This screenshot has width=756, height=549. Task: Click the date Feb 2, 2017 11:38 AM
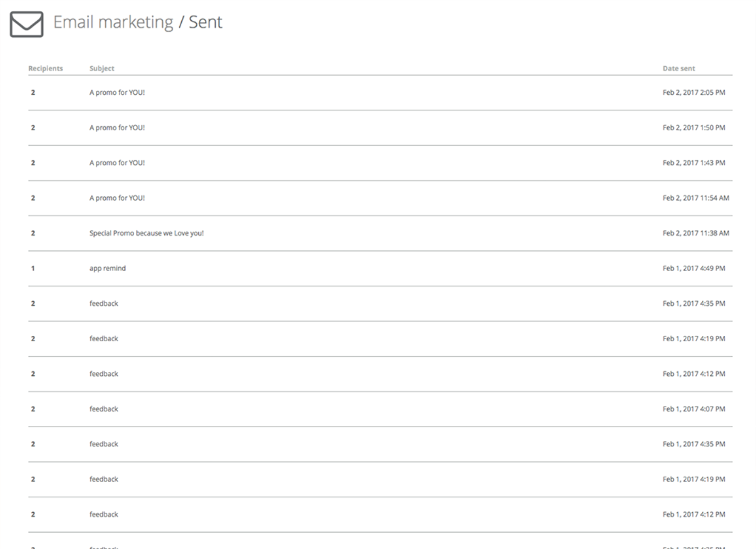coord(696,233)
